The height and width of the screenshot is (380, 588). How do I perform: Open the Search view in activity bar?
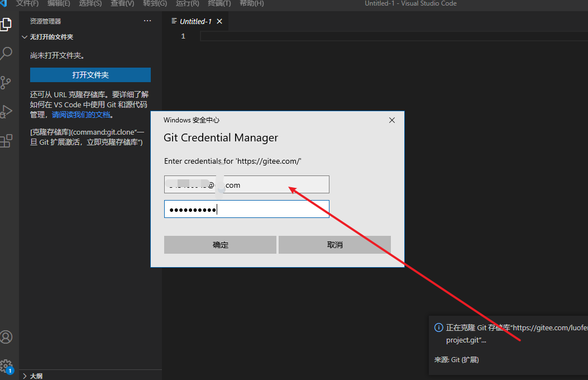click(6, 54)
